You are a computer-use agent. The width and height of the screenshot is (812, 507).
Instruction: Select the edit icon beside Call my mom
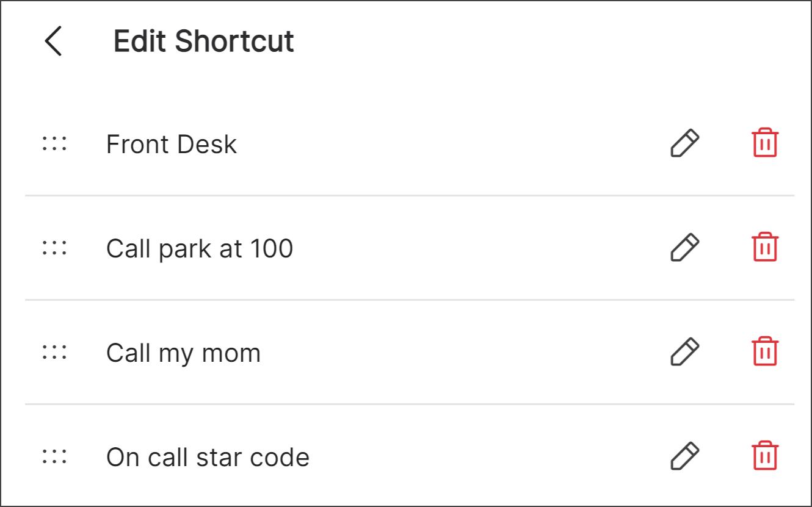tap(684, 351)
